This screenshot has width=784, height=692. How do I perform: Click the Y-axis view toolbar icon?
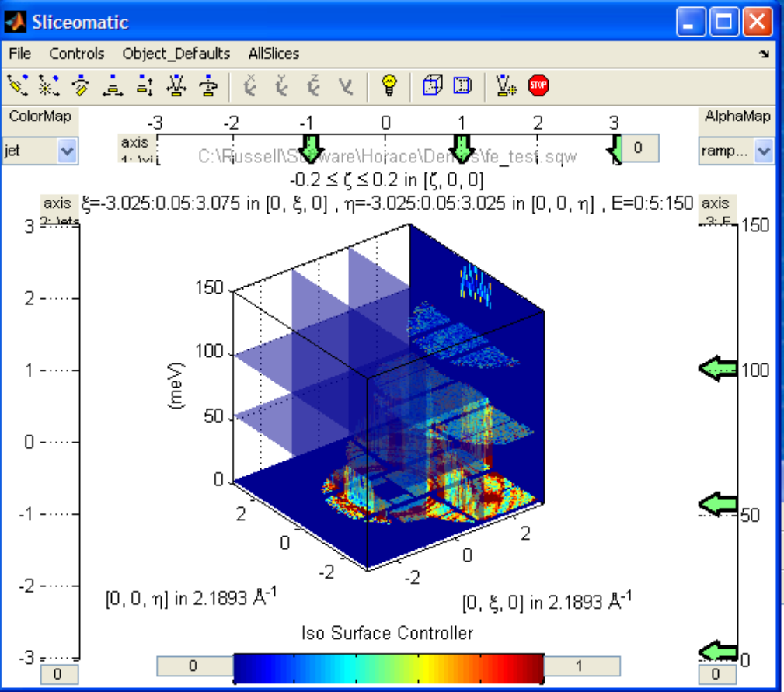click(x=282, y=85)
